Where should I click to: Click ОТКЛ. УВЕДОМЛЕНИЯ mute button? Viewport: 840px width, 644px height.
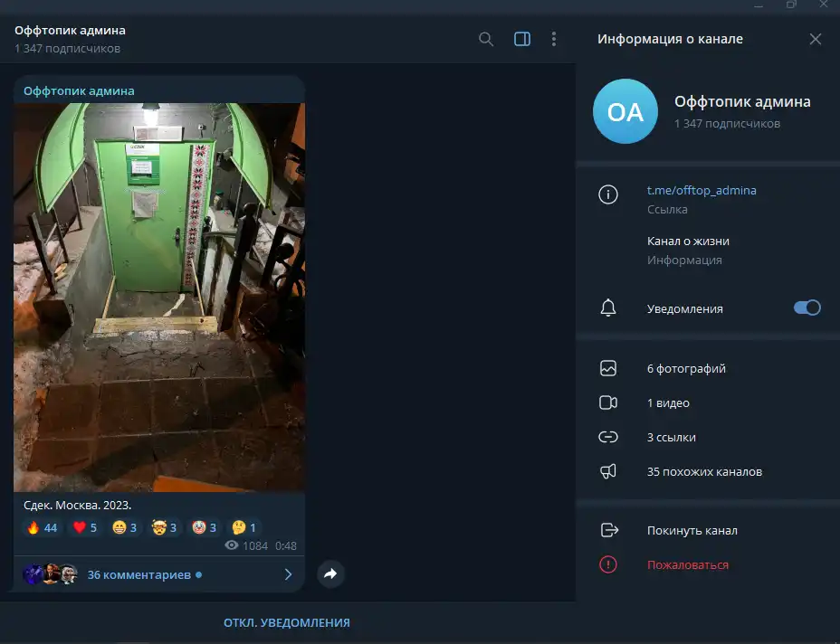(x=287, y=622)
